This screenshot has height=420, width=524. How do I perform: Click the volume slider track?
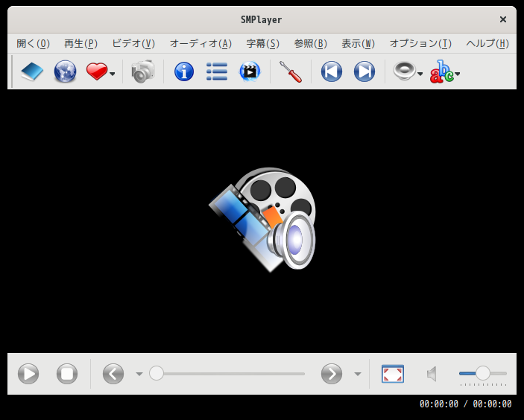pyautogui.click(x=483, y=374)
